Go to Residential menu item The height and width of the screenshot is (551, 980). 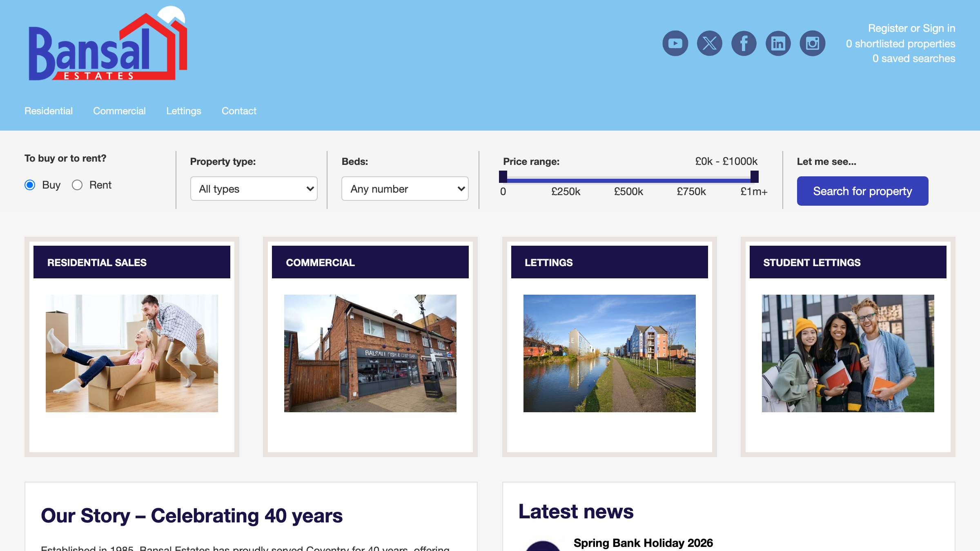(49, 111)
